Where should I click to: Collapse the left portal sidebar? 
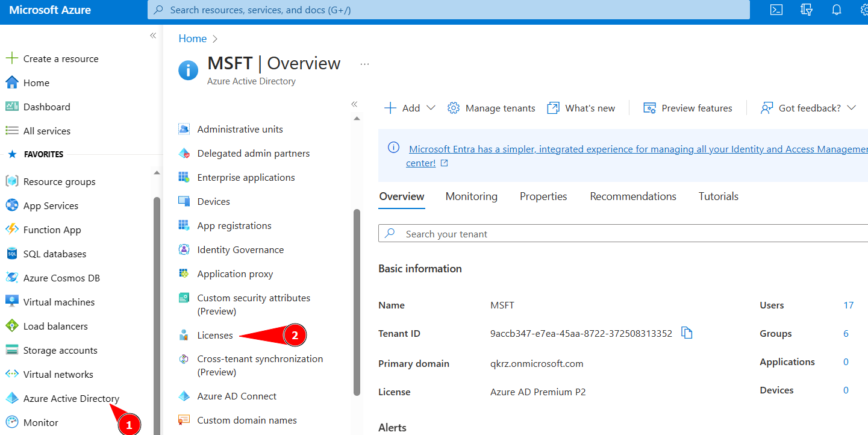(153, 36)
